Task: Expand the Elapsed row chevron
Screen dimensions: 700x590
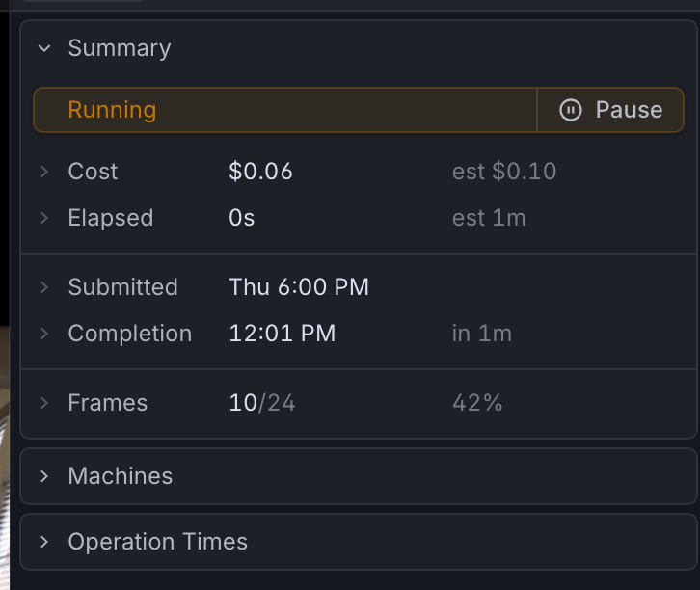Action: [44, 218]
